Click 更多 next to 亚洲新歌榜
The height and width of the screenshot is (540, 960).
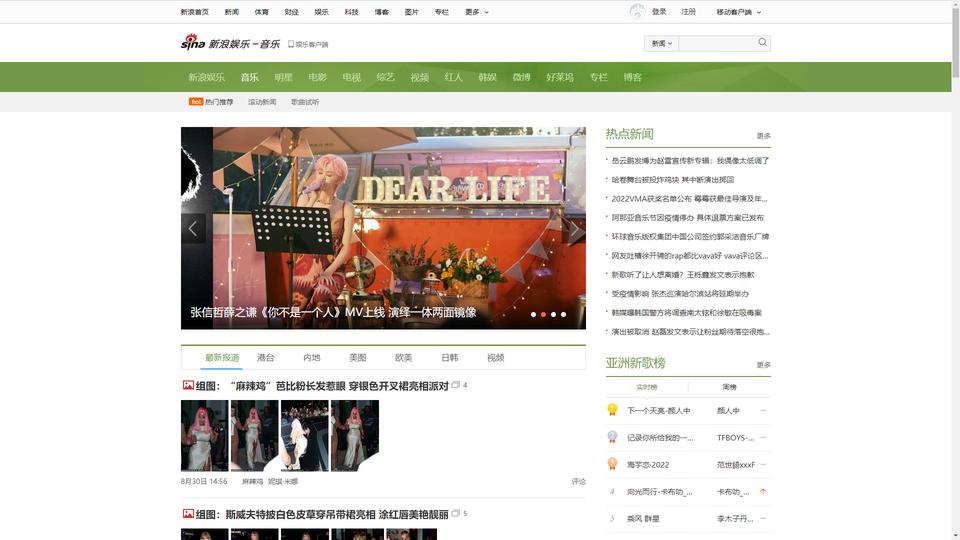[x=763, y=365]
